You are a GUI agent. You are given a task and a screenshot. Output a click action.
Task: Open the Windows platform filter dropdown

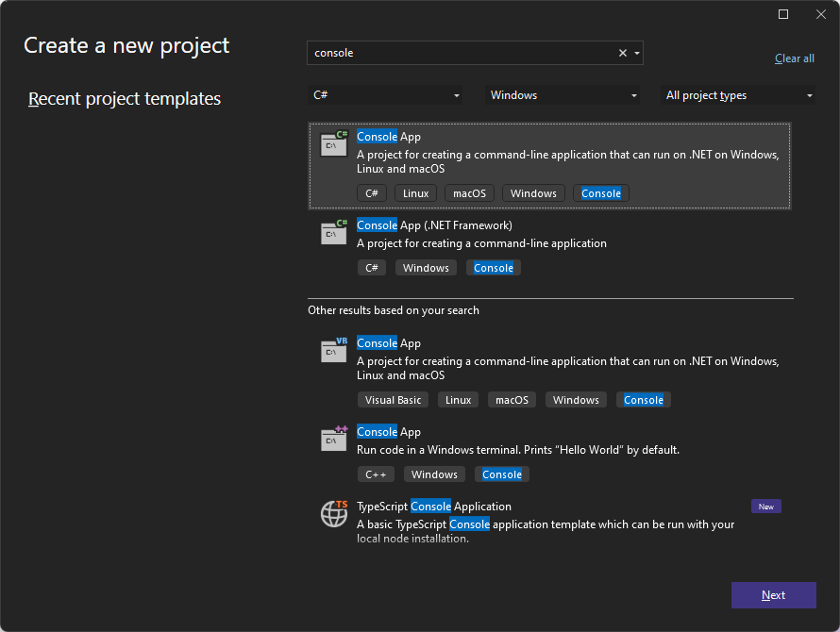pos(562,94)
